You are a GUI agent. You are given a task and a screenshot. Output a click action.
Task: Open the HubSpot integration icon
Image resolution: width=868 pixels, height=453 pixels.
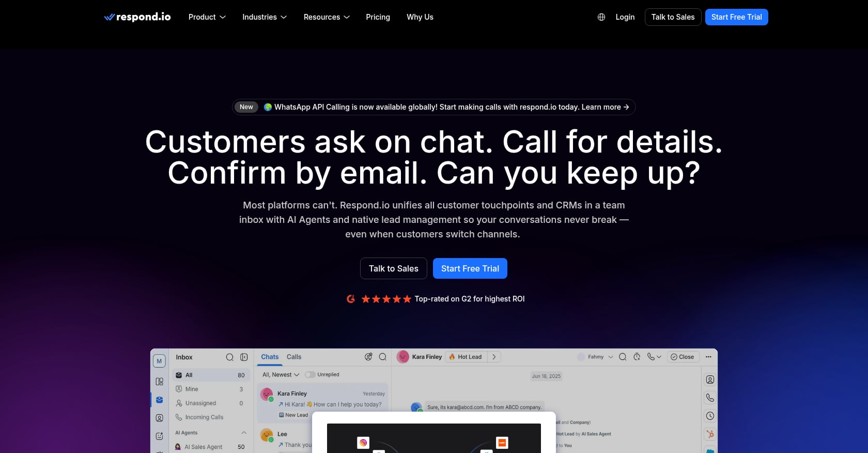click(x=710, y=434)
